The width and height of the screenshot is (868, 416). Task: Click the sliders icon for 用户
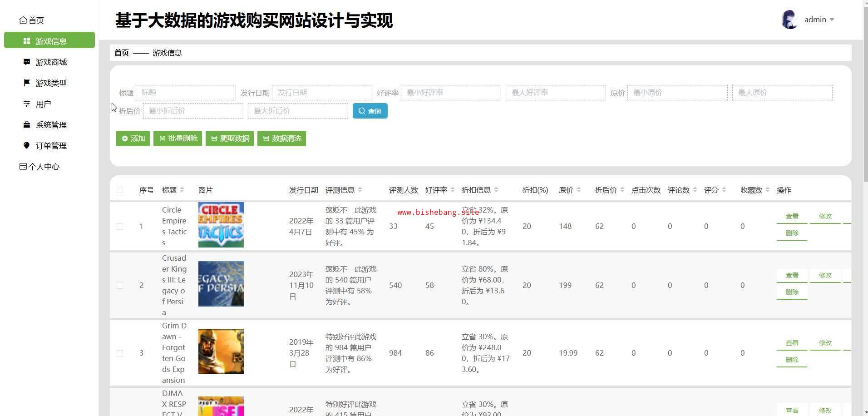point(27,104)
